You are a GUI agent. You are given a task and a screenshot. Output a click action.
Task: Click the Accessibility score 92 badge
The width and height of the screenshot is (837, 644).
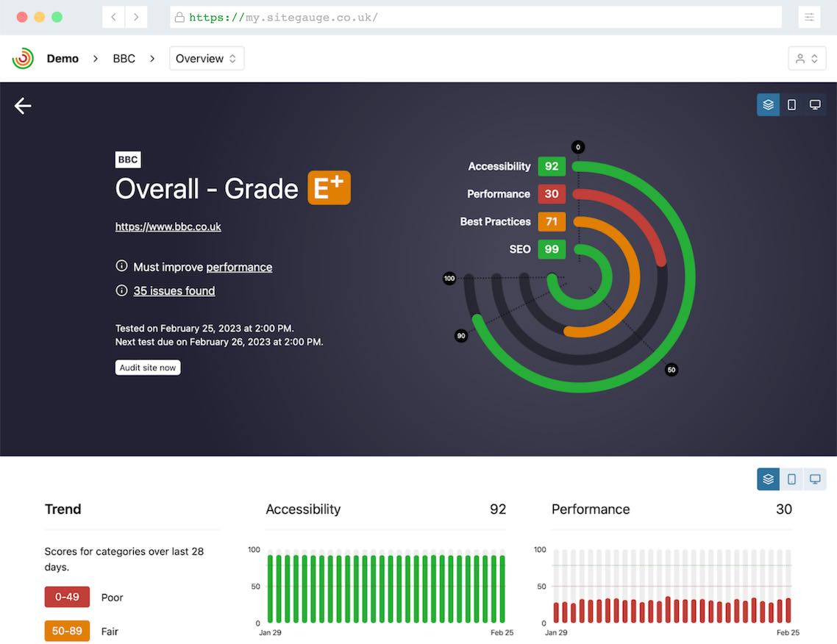click(552, 166)
